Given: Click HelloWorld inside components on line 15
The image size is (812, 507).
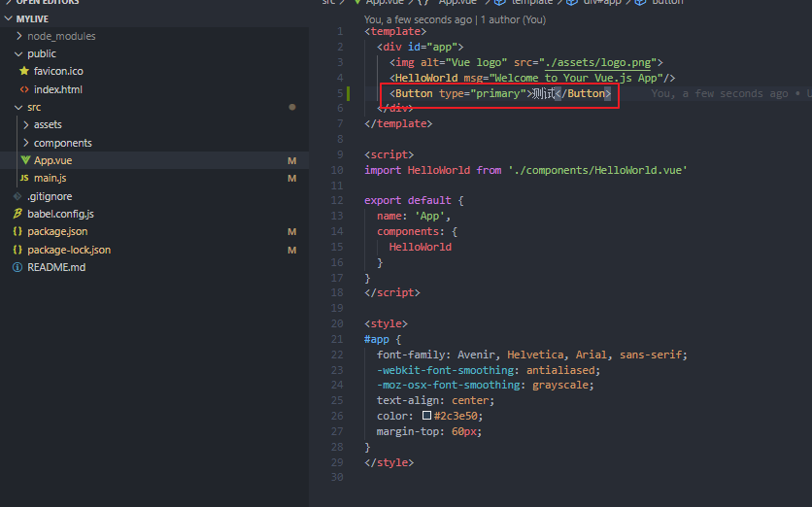Looking at the screenshot, I should coord(420,247).
